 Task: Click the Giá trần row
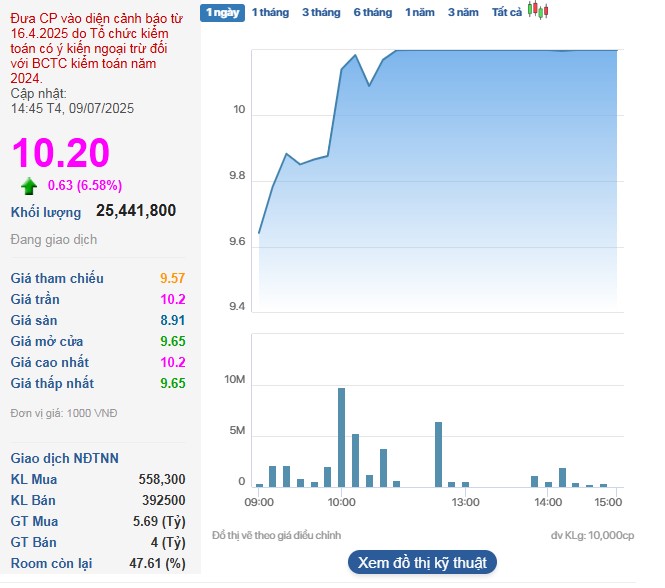coord(98,299)
